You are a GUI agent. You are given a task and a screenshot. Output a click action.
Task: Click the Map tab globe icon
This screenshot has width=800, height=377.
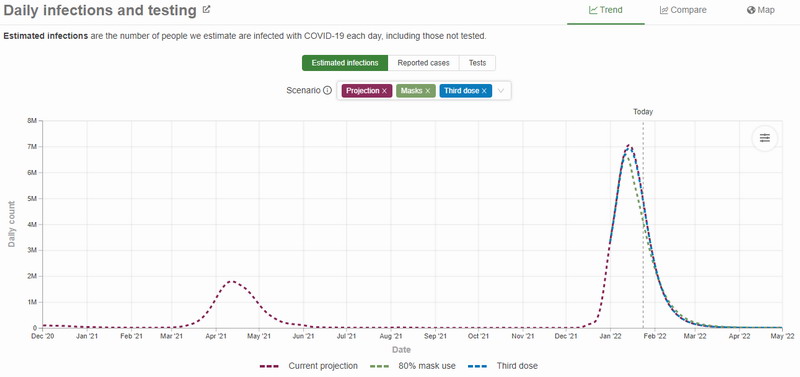751,10
